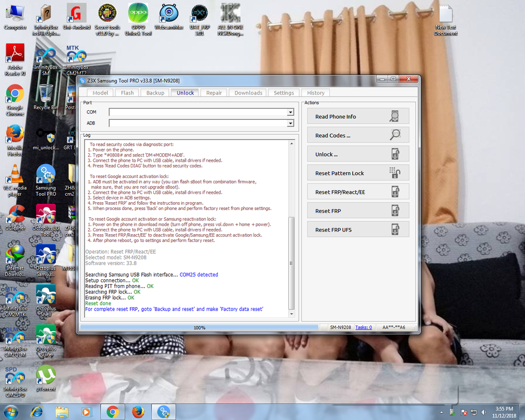Open the History tab
The height and width of the screenshot is (420, 525).
point(316,93)
